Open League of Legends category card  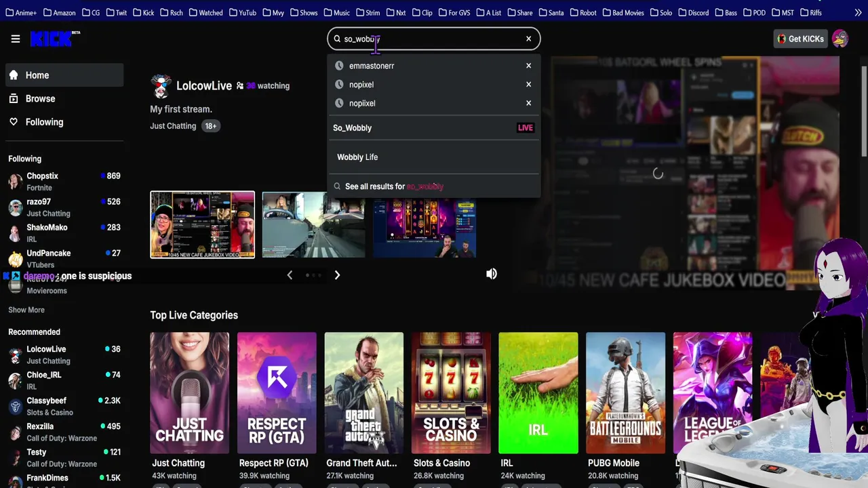click(x=712, y=392)
